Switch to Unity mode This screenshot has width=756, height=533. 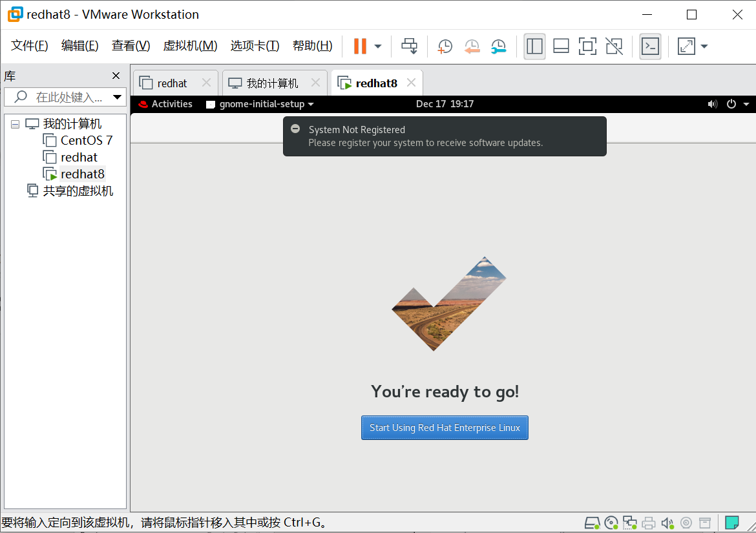coord(614,47)
